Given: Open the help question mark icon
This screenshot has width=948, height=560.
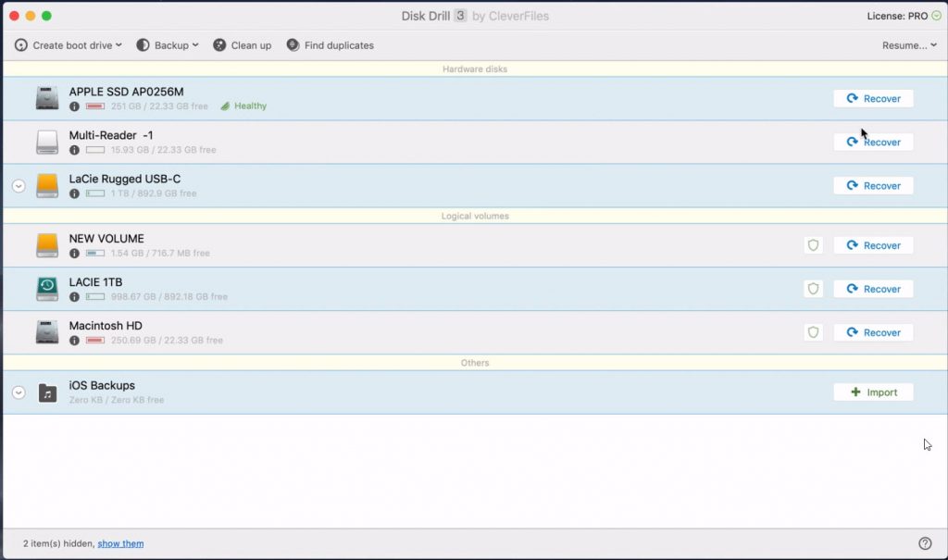Looking at the screenshot, I should point(925,543).
